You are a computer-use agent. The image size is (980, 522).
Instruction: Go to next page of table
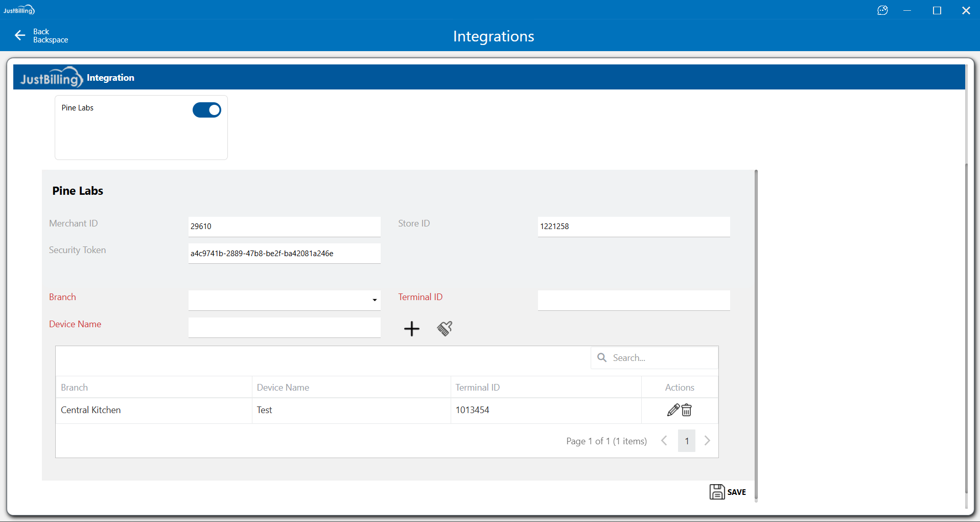[707, 441]
